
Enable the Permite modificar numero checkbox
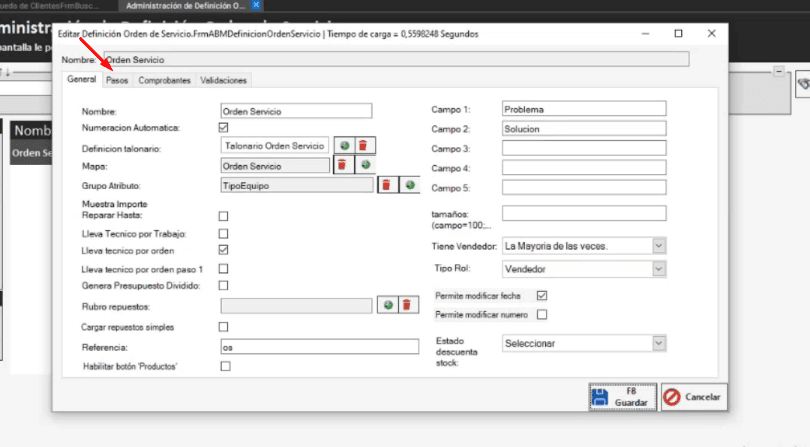pos(542,314)
